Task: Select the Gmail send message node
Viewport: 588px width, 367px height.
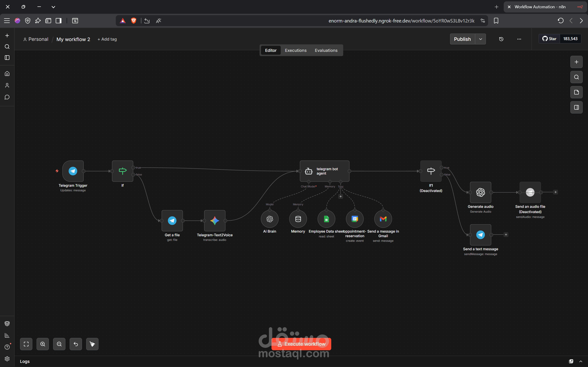Action: 383,219
